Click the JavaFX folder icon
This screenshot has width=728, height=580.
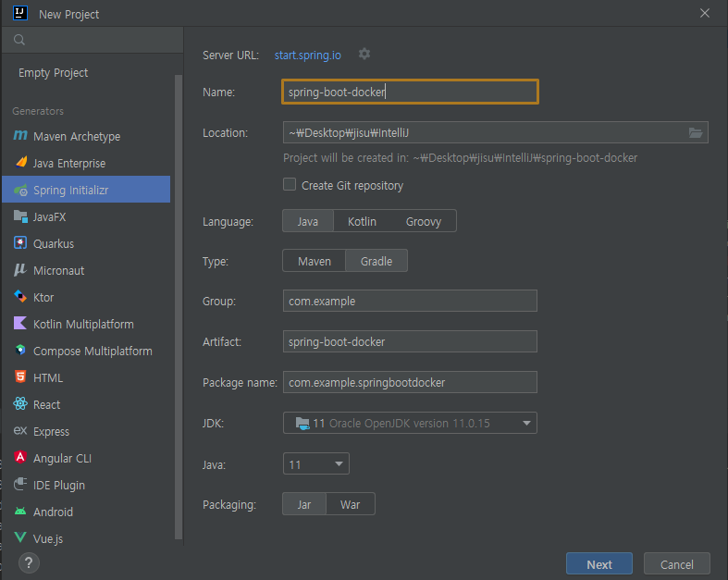[20, 216]
